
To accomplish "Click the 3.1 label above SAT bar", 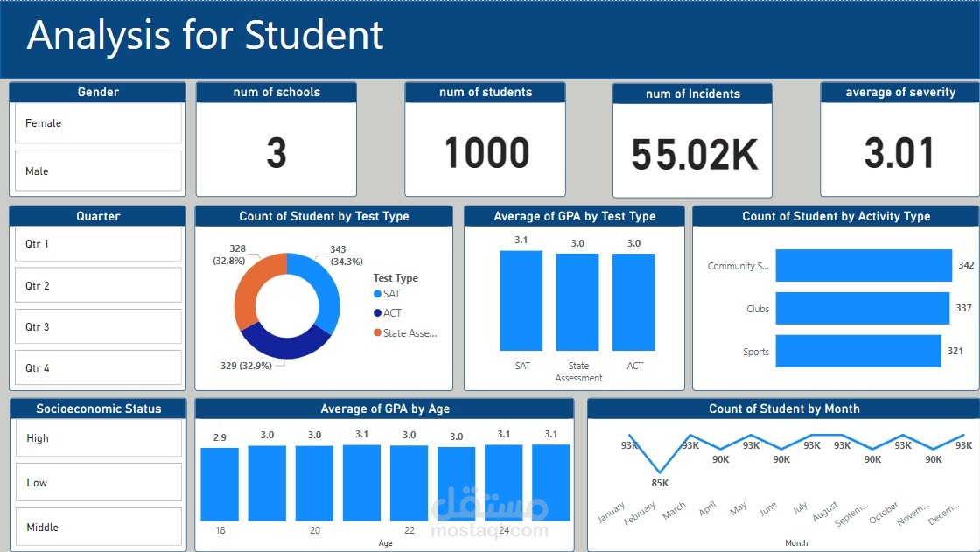I will pos(521,240).
